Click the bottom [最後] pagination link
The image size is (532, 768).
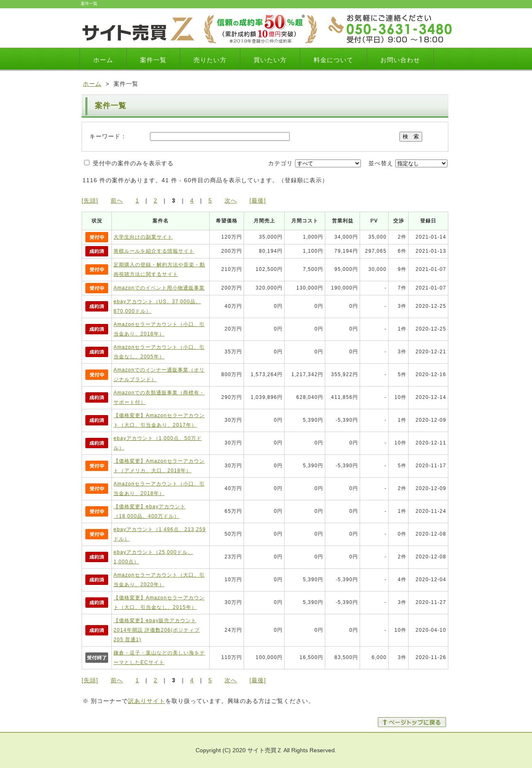258,680
